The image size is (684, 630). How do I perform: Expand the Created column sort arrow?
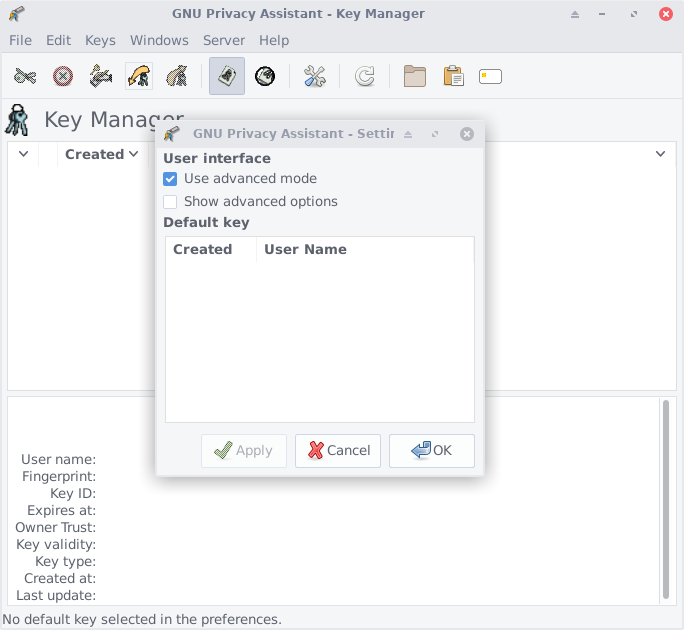click(133, 154)
